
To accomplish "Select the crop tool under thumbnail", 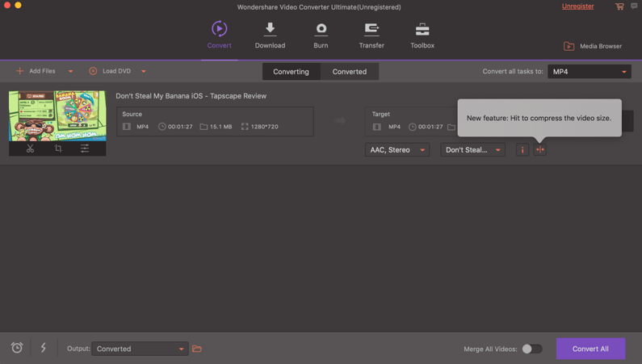I will (x=58, y=149).
